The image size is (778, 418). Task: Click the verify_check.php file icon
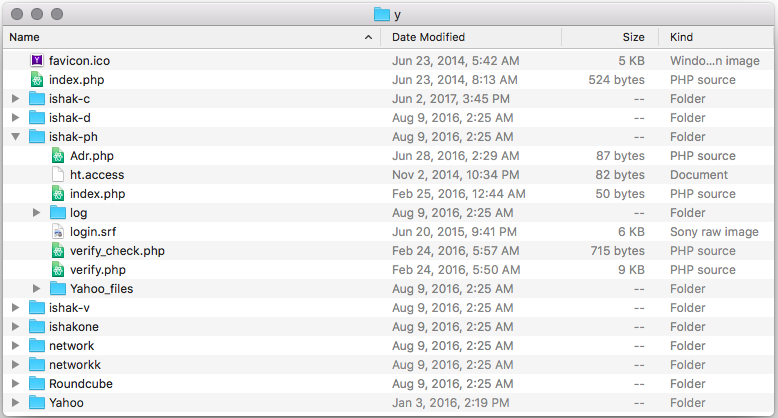pos(58,251)
